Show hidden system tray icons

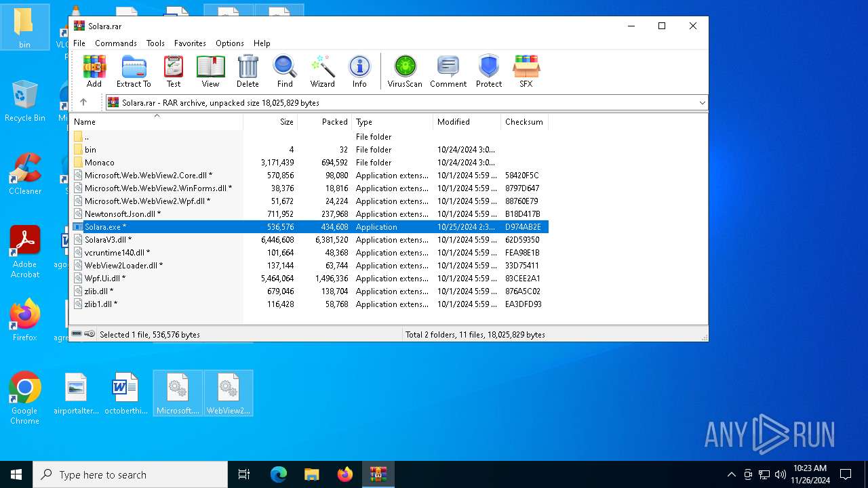pos(731,474)
